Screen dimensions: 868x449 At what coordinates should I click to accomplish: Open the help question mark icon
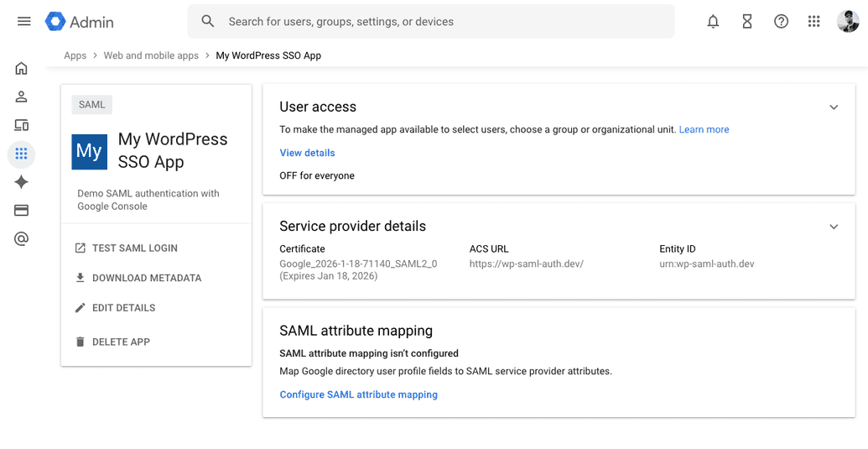coord(781,22)
